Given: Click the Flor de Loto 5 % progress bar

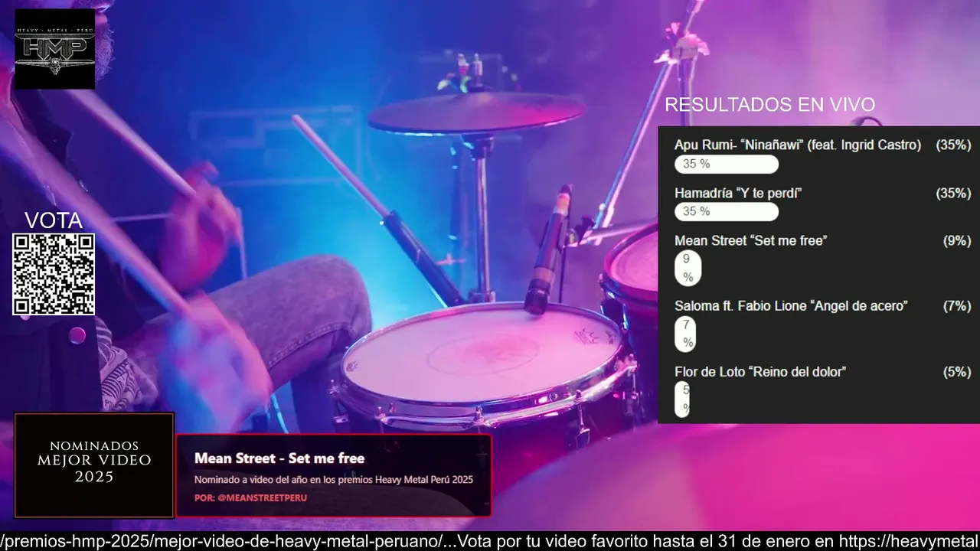Looking at the screenshot, I should (x=682, y=399).
